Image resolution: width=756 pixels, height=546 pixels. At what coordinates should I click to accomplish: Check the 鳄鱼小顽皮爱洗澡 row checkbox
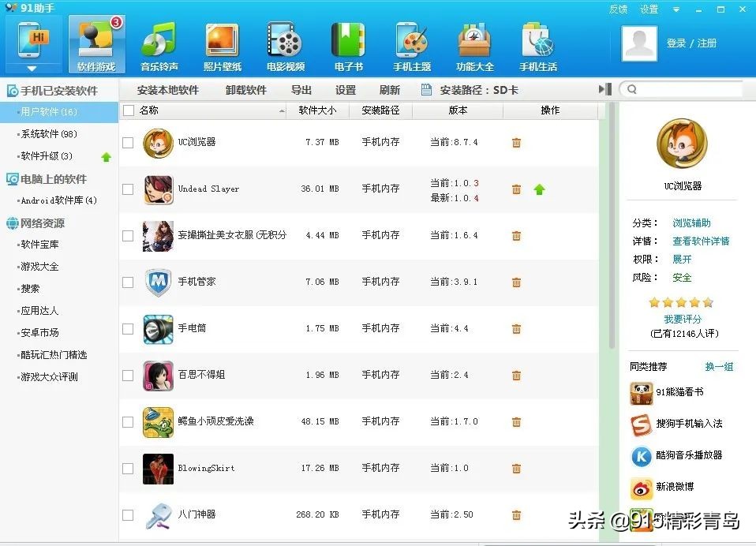tap(128, 421)
